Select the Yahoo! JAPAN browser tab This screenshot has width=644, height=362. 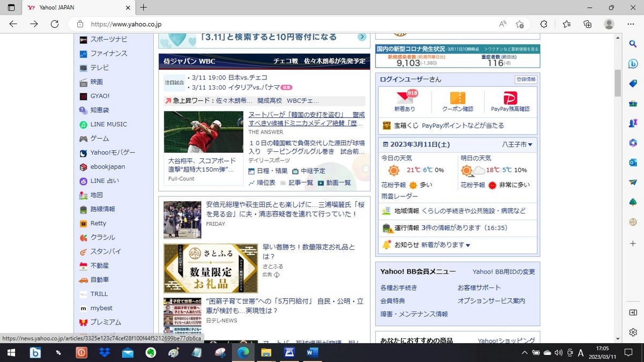click(78, 8)
